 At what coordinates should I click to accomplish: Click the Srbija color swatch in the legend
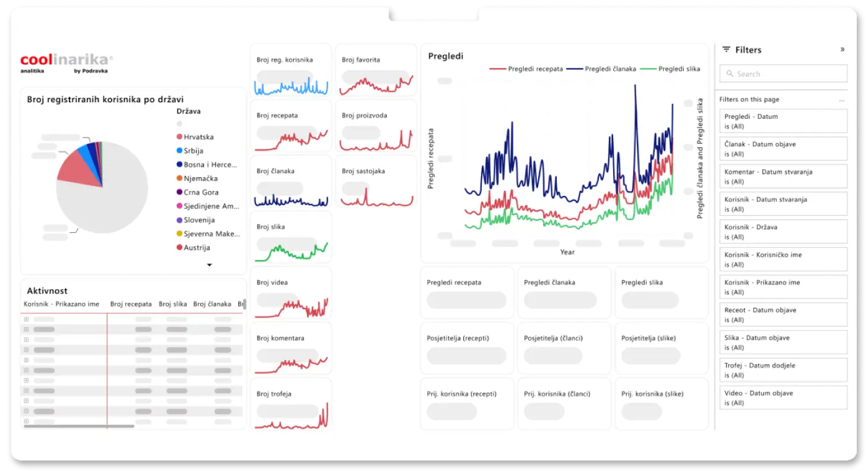click(179, 151)
